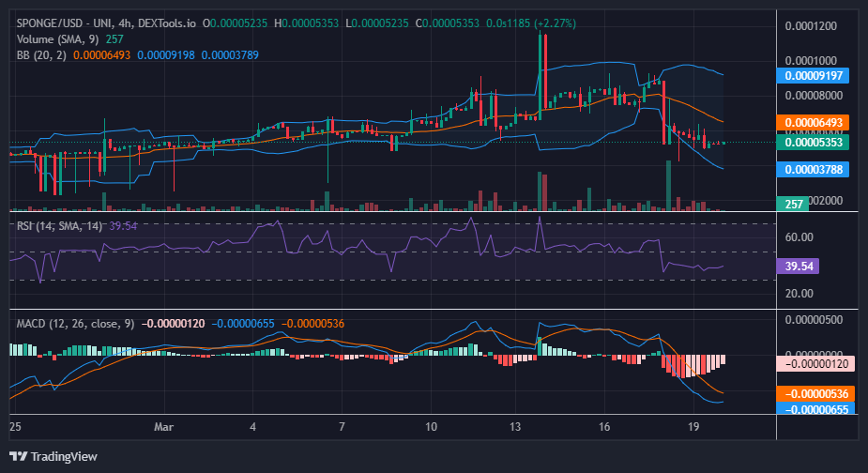The width and height of the screenshot is (868, 473).
Task: Click the open value O0.00005235
Action: point(235,23)
